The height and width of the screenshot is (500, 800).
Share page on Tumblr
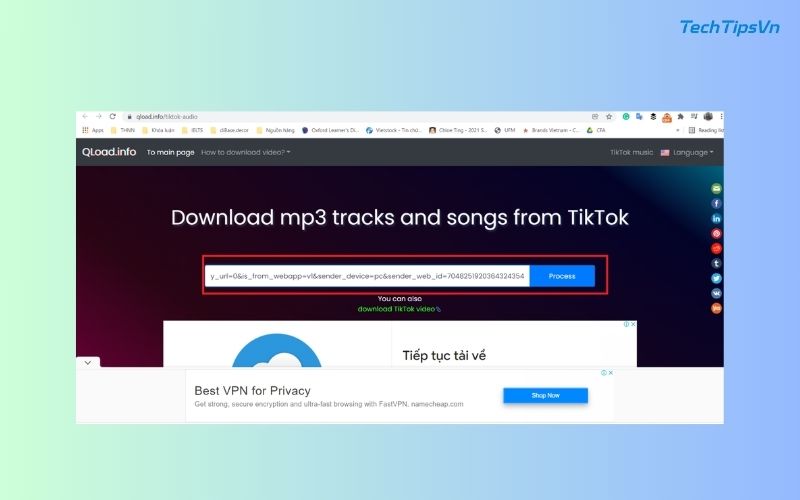click(x=716, y=263)
